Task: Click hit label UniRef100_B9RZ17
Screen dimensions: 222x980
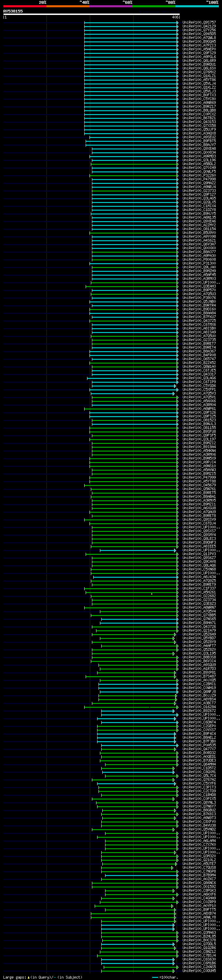Action: point(199,106)
